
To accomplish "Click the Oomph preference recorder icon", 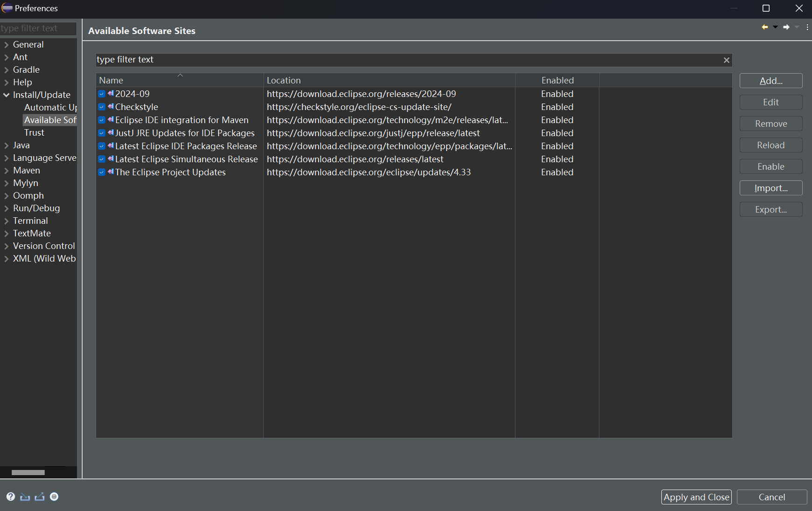I will (x=54, y=497).
